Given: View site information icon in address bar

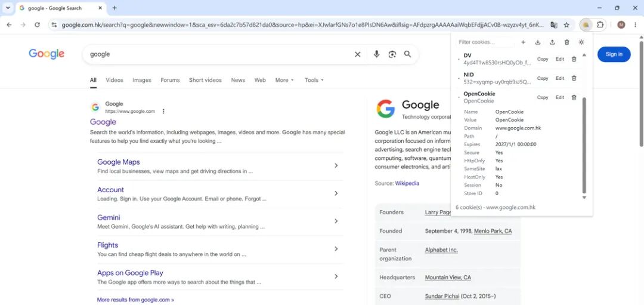Looking at the screenshot, I should [x=54, y=25].
